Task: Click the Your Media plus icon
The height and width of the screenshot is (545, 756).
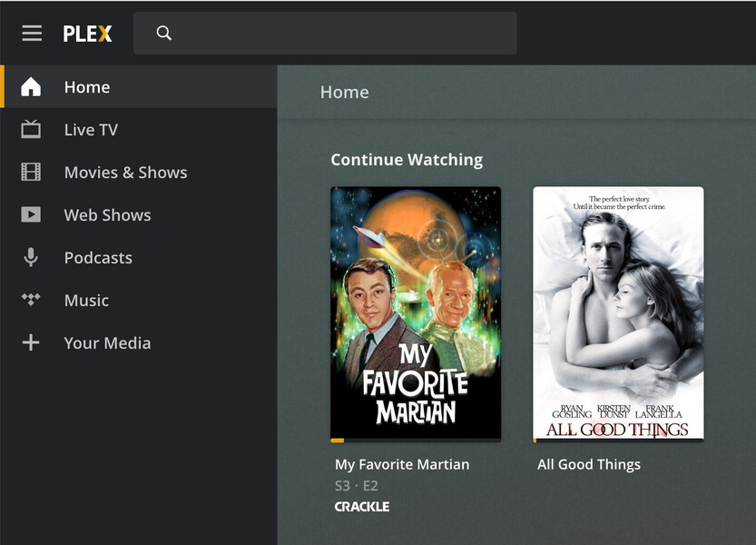Action: tap(31, 342)
